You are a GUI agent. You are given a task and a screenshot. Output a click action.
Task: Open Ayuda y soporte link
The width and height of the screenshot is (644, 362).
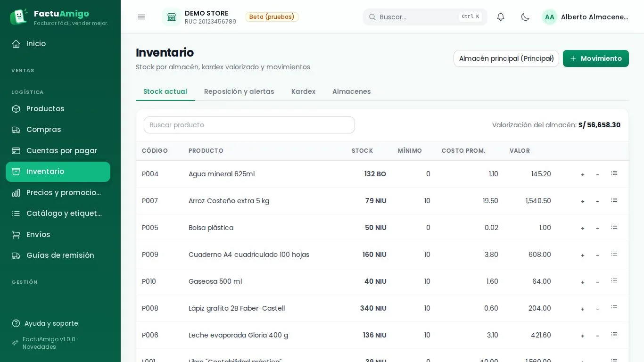click(45, 323)
